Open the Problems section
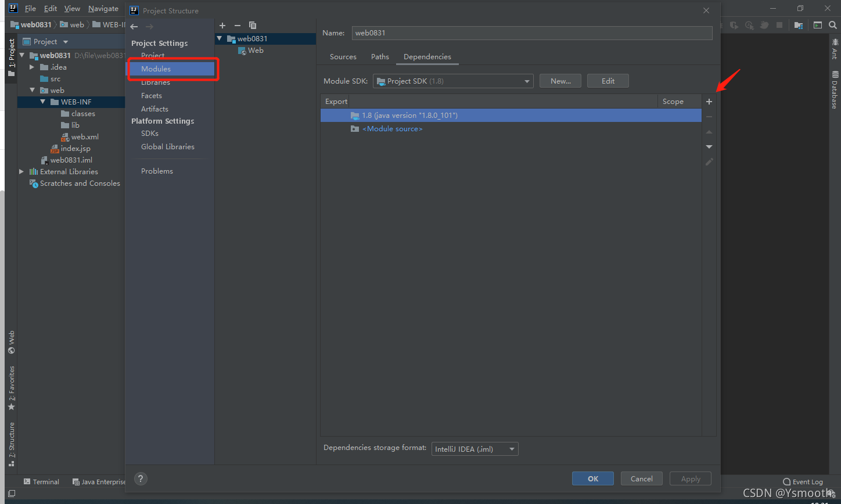 pyautogui.click(x=157, y=171)
